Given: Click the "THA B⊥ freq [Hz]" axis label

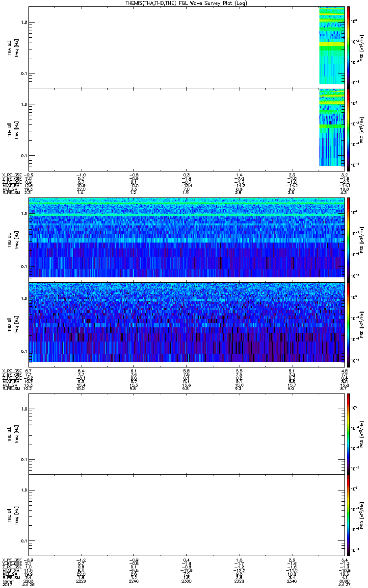Looking at the screenshot, I should [x=12, y=48].
